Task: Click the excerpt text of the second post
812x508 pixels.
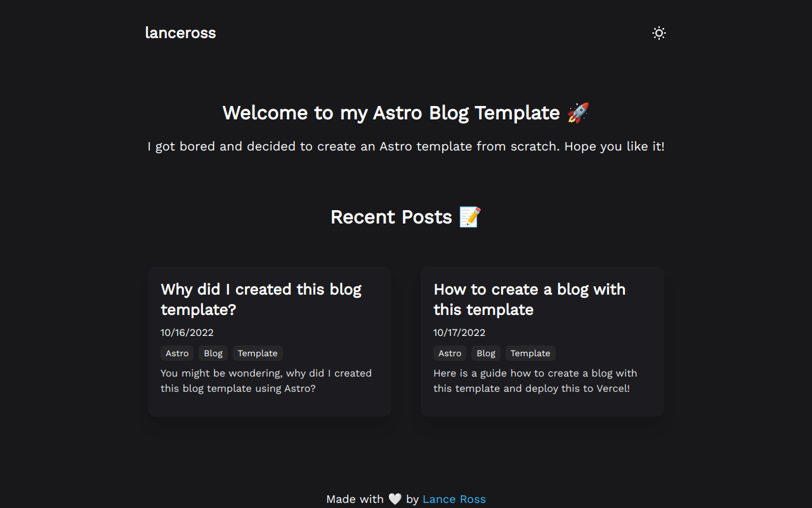Action: 535,380
